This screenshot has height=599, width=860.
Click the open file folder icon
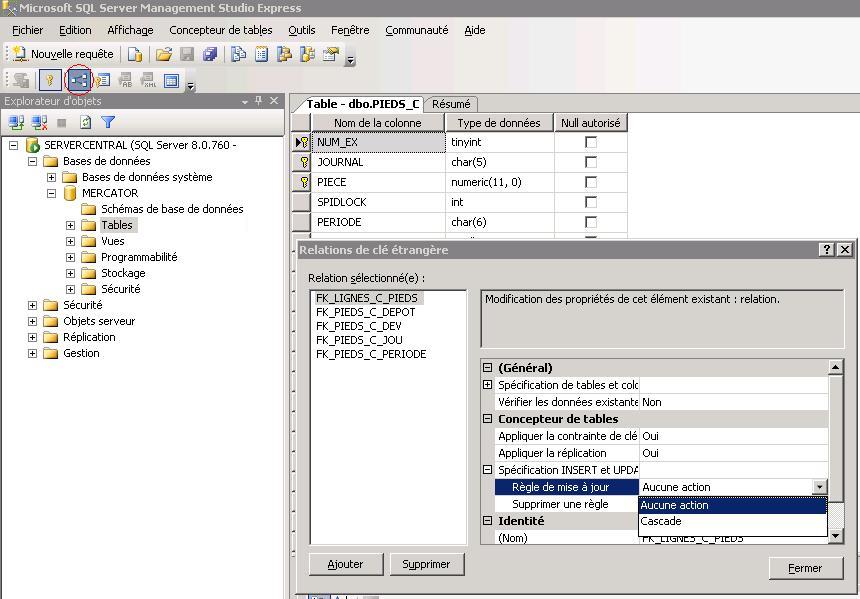tap(164, 54)
